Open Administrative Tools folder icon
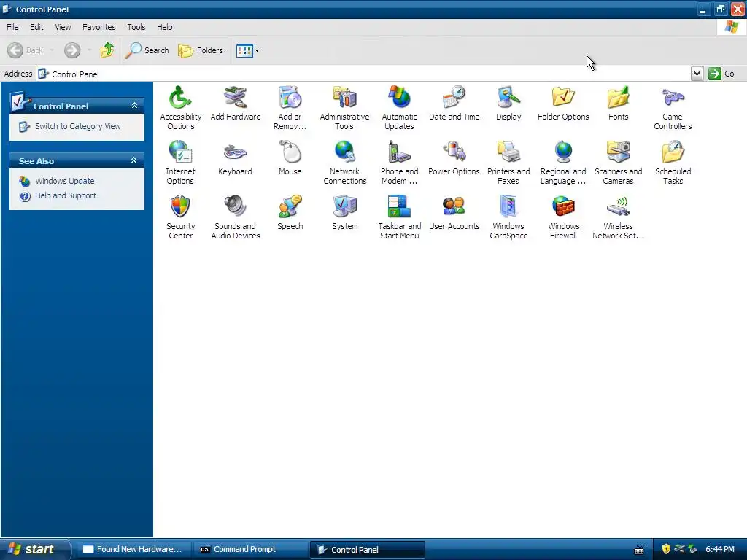This screenshot has height=560, width=747. point(344,98)
